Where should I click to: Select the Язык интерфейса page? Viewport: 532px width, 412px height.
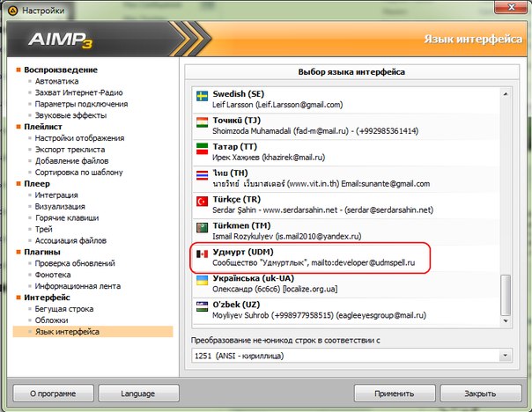click(x=92, y=332)
